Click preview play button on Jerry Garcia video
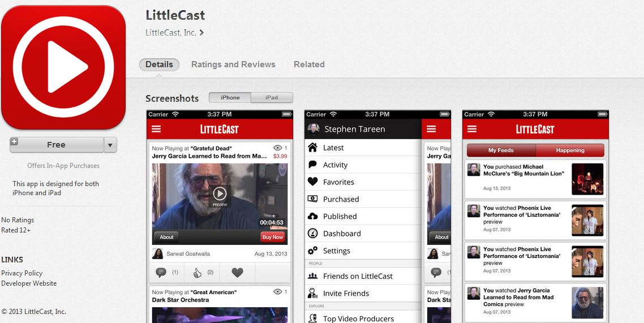This screenshot has height=323, width=644. pos(220,193)
